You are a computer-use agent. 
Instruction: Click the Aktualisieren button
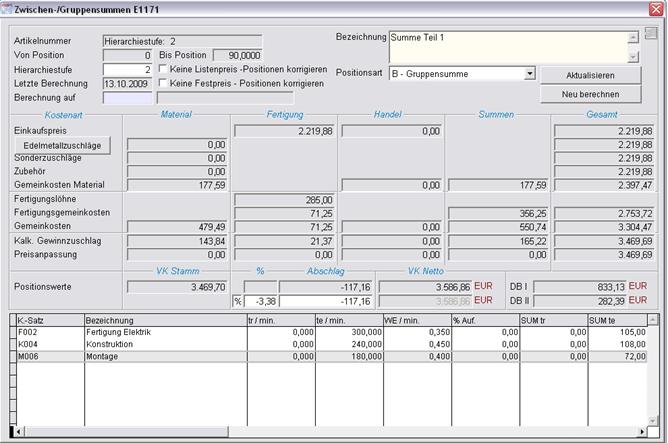590,75
